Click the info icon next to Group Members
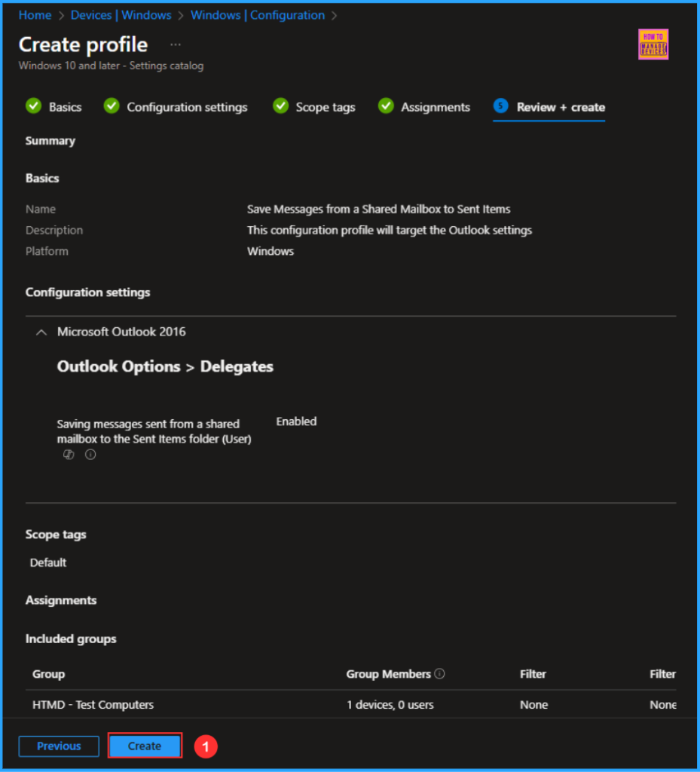The height and width of the screenshot is (772, 700). tap(440, 673)
